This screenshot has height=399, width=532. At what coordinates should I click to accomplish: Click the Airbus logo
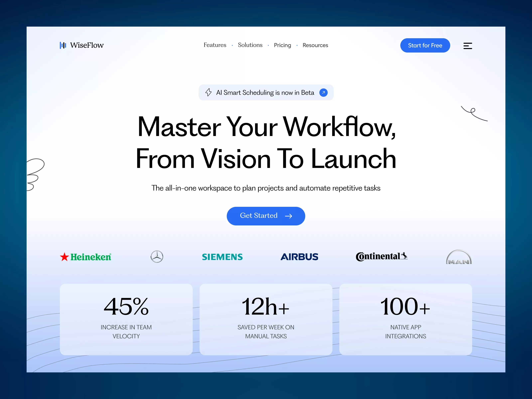299,257
